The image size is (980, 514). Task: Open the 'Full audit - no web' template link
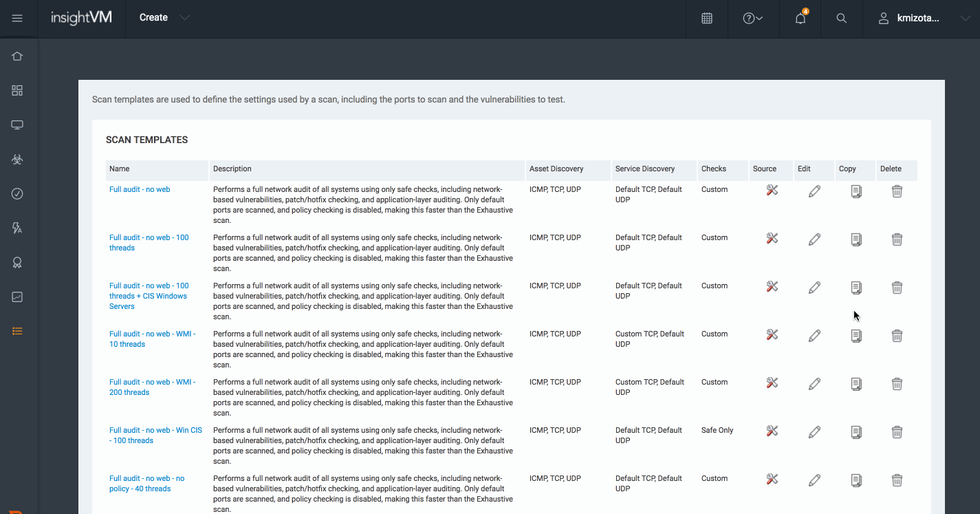click(140, 189)
